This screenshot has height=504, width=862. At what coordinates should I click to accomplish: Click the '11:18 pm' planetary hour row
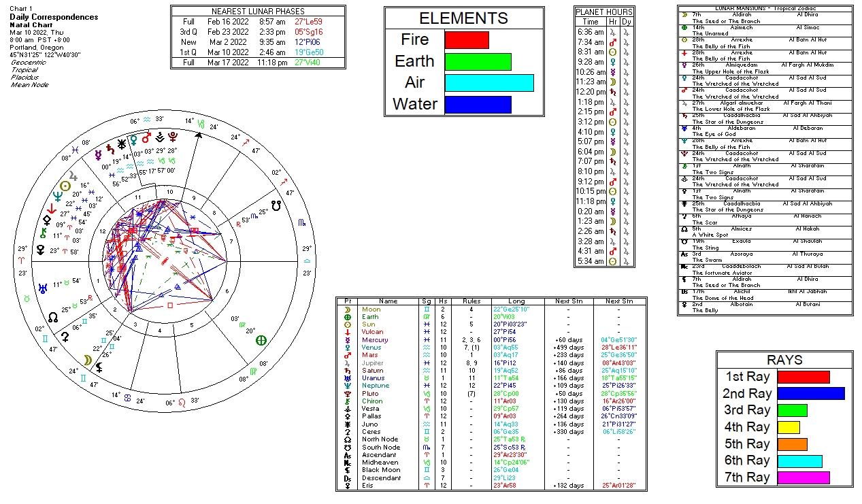tap(604, 201)
